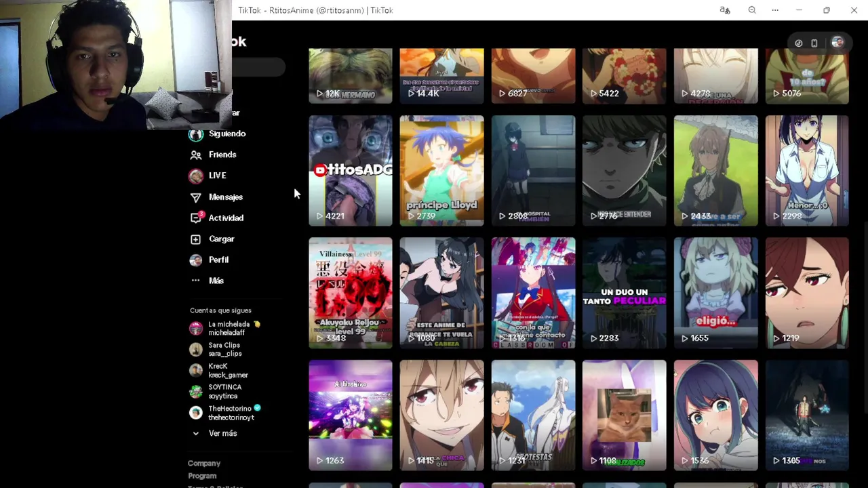Click the LIVE avatar icon in sidebar
This screenshot has height=488, width=868.
click(x=196, y=176)
